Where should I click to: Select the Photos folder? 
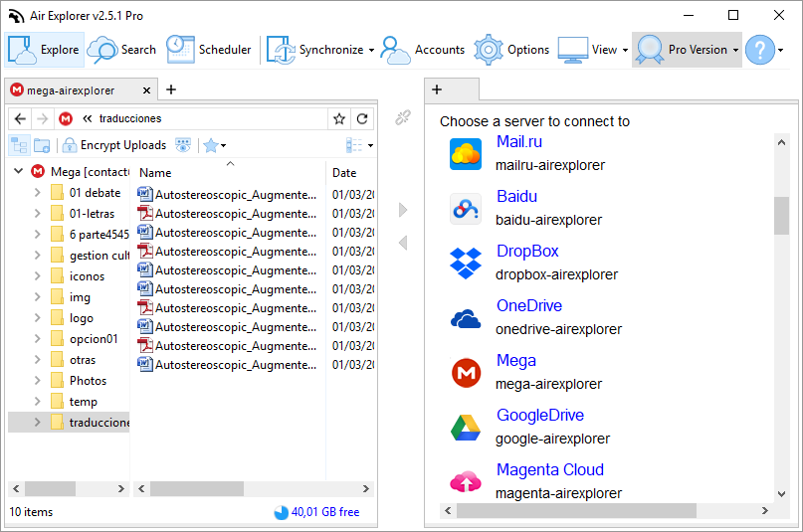tap(88, 381)
